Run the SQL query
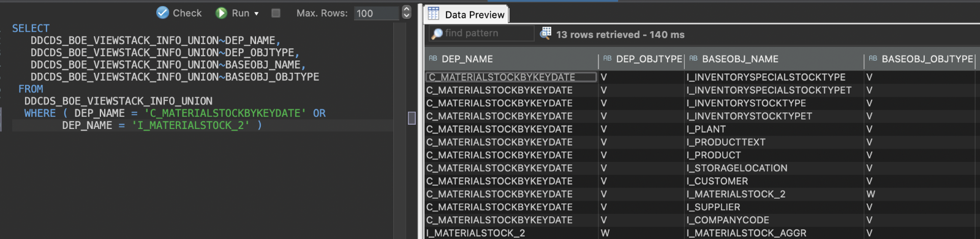The image size is (980, 239). (x=233, y=13)
